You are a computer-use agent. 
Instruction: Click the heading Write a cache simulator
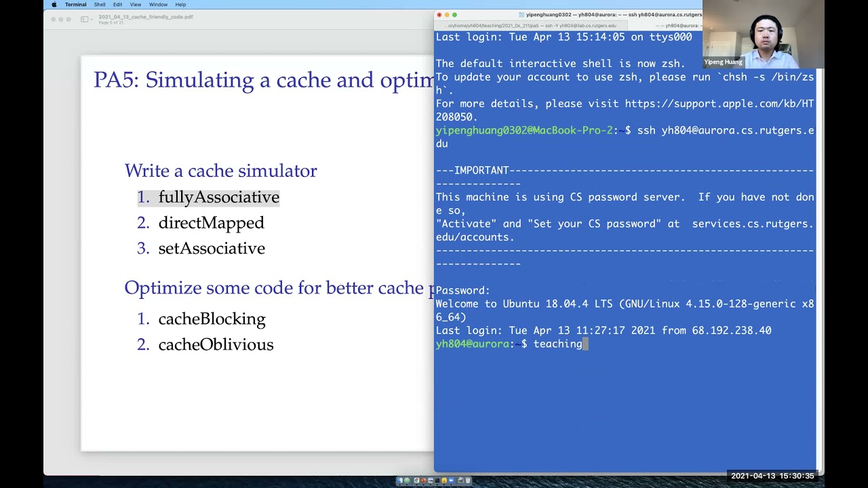click(x=220, y=171)
